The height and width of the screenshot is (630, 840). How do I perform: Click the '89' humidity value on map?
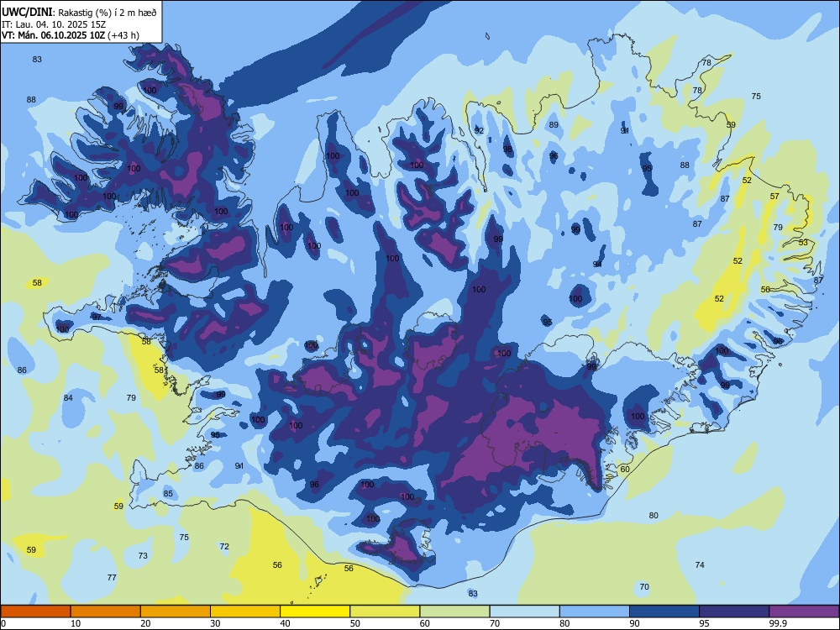pos(554,125)
